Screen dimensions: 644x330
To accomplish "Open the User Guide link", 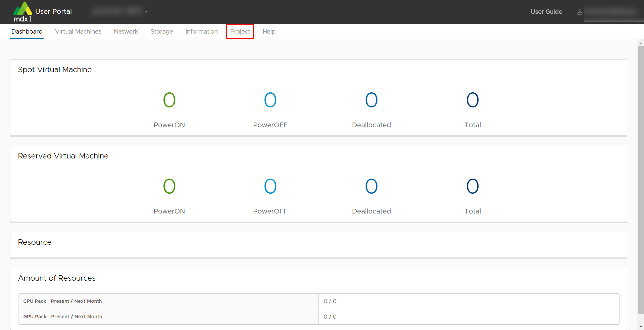I will [546, 12].
